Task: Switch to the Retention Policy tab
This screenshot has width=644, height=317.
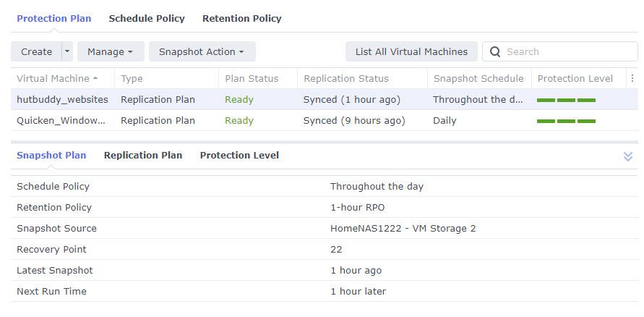Action: pos(242,19)
